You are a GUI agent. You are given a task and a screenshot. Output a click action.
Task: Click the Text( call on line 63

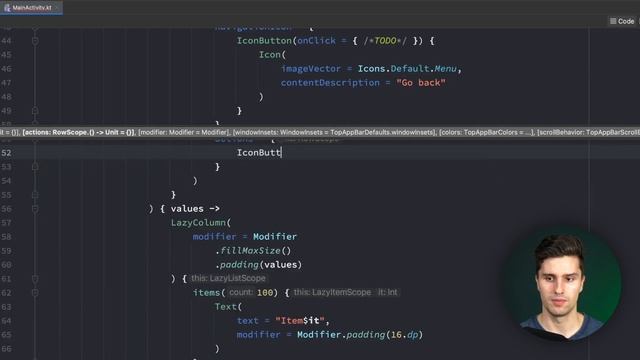228,307
